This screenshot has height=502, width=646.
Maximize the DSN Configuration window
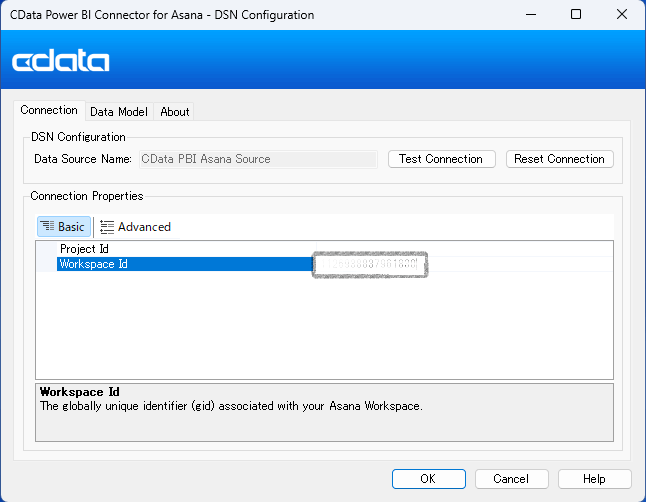click(x=576, y=15)
